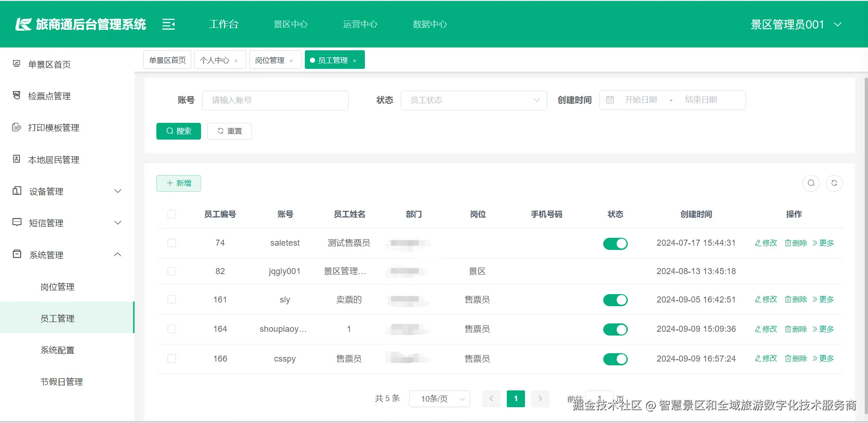Open the calendar icon in 创建时间 field

(x=610, y=100)
